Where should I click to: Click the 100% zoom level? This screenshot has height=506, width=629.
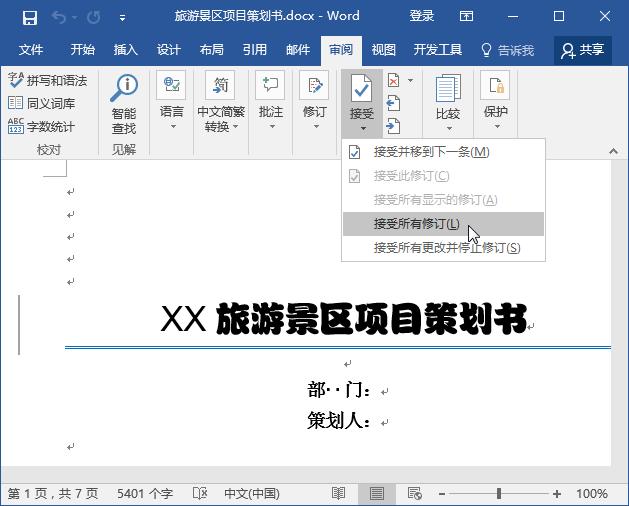[x=592, y=494]
